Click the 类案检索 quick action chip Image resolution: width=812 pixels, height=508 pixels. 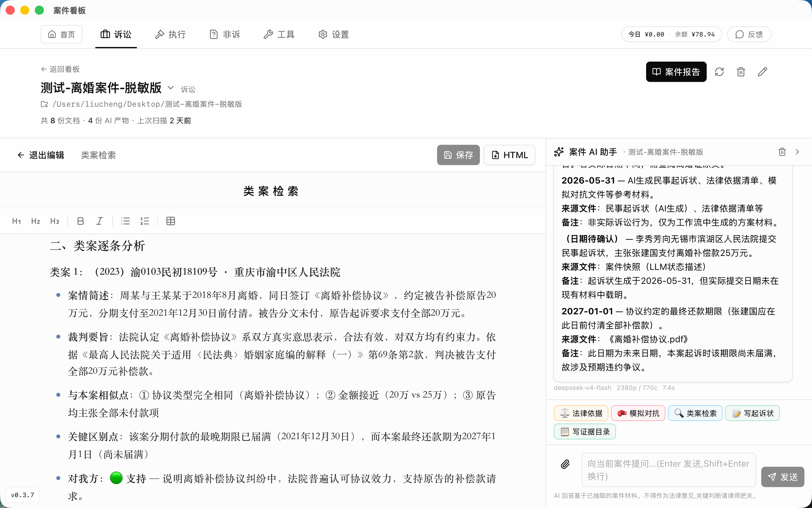(x=695, y=413)
